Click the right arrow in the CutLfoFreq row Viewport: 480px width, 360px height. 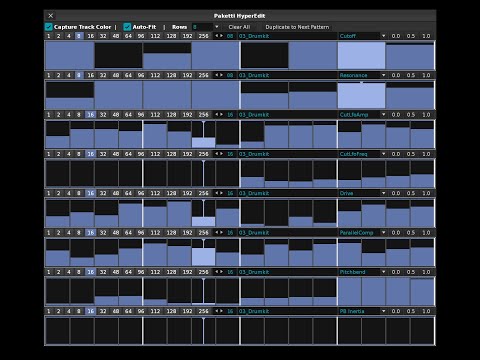click(x=221, y=154)
